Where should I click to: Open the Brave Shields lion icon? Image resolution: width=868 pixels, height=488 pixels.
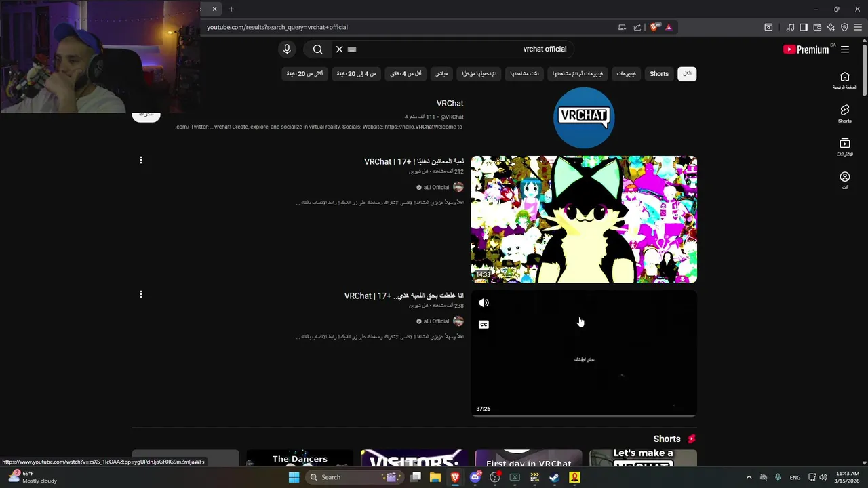pos(654,27)
